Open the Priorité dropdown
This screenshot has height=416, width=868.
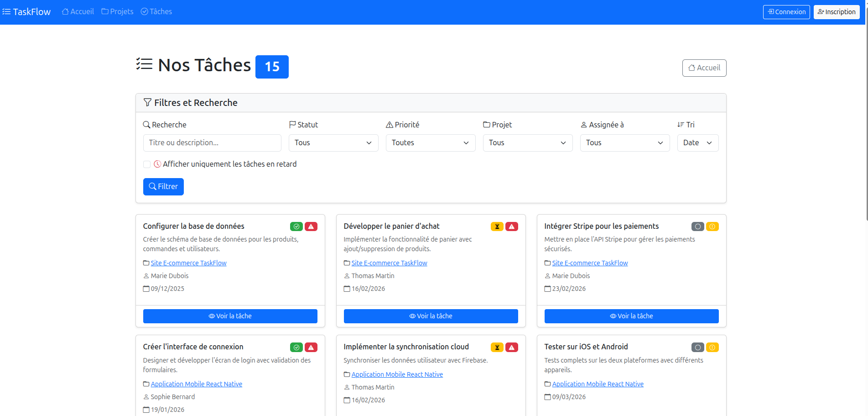pyautogui.click(x=431, y=143)
